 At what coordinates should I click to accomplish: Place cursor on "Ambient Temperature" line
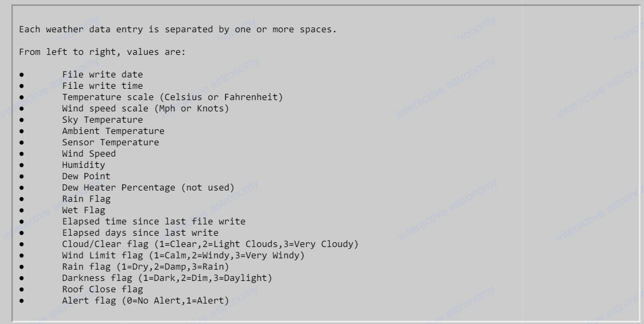(x=113, y=131)
